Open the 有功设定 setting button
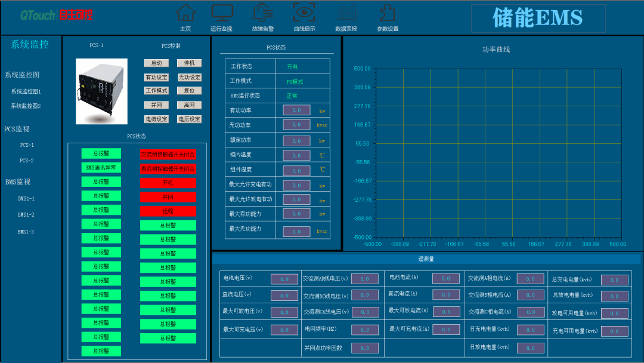 click(x=156, y=77)
